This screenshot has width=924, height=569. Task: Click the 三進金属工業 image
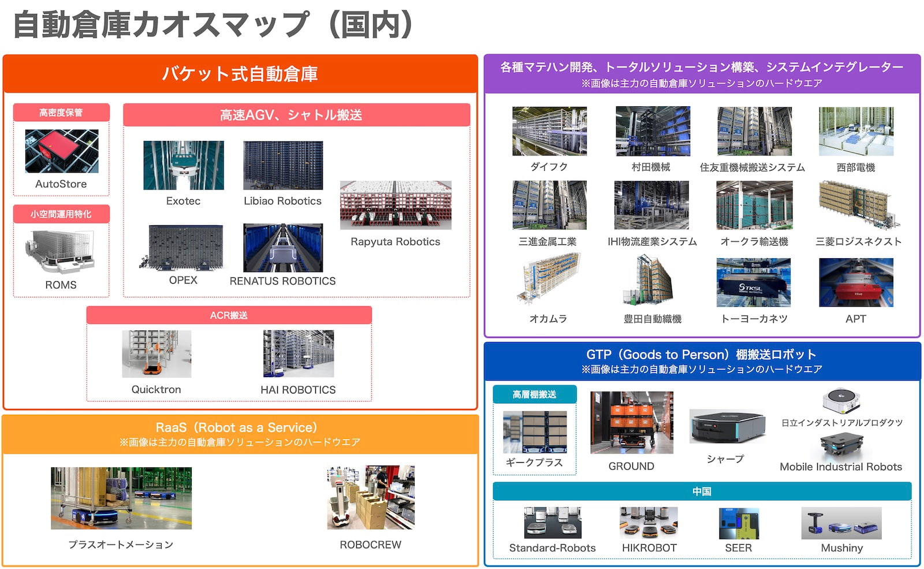click(x=549, y=205)
